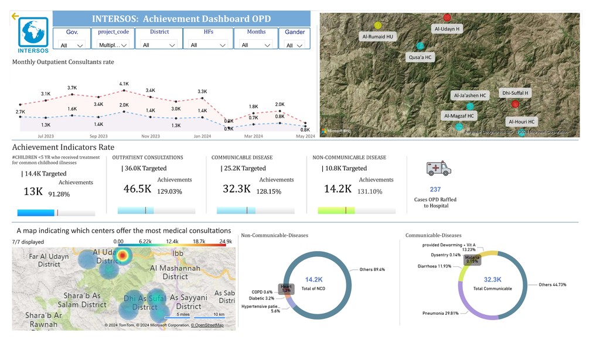Click the Microsoft Bing logo on satellite map
Screen dimensions: 600x364
336,131
